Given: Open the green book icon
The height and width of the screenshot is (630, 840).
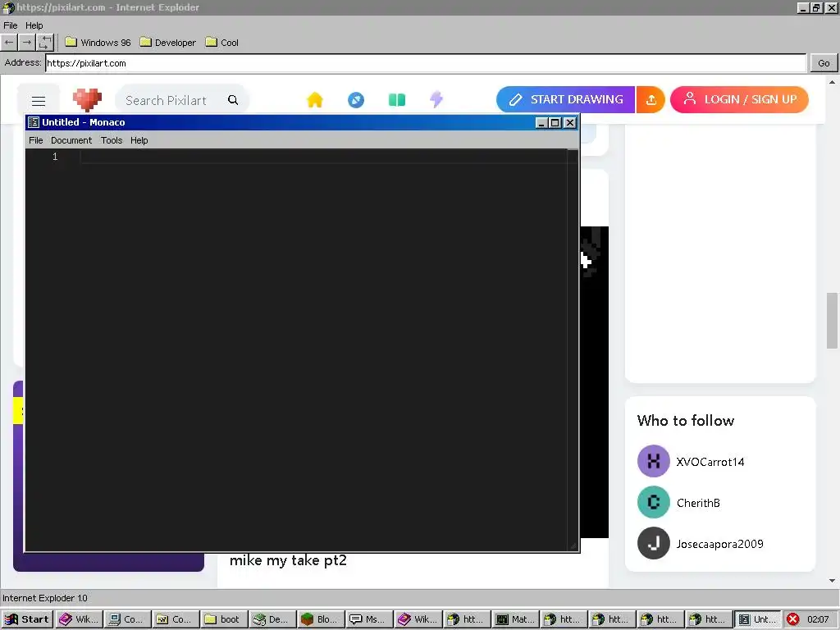Looking at the screenshot, I should (x=397, y=99).
